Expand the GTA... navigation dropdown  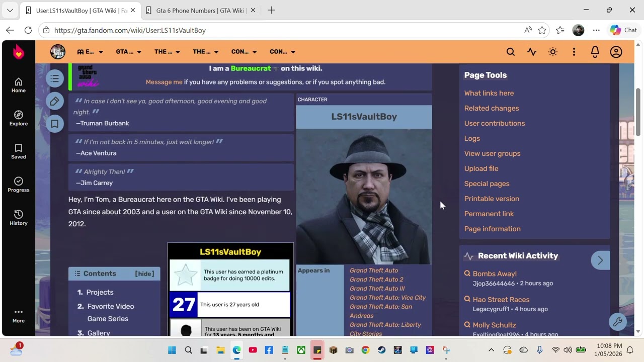click(129, 52)
